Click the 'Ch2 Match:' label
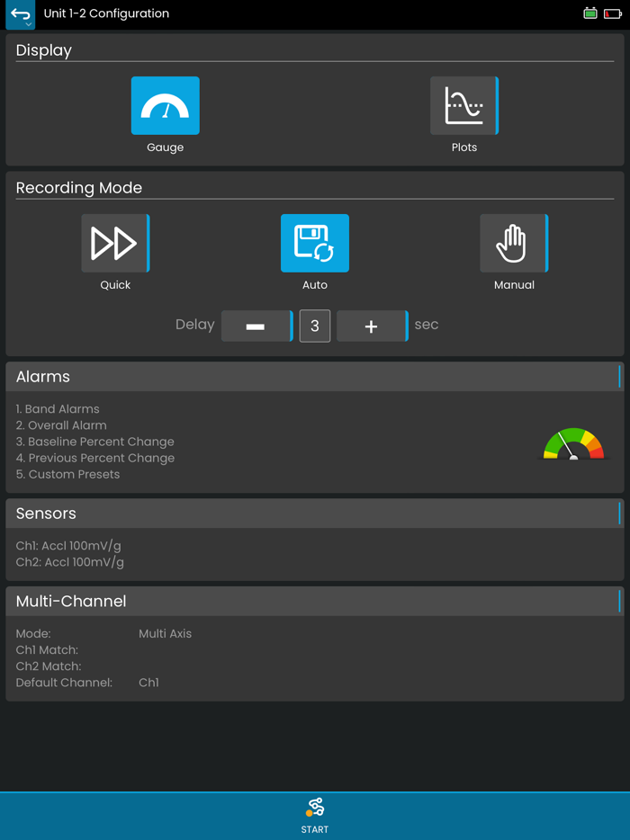 tap(49, 666)
